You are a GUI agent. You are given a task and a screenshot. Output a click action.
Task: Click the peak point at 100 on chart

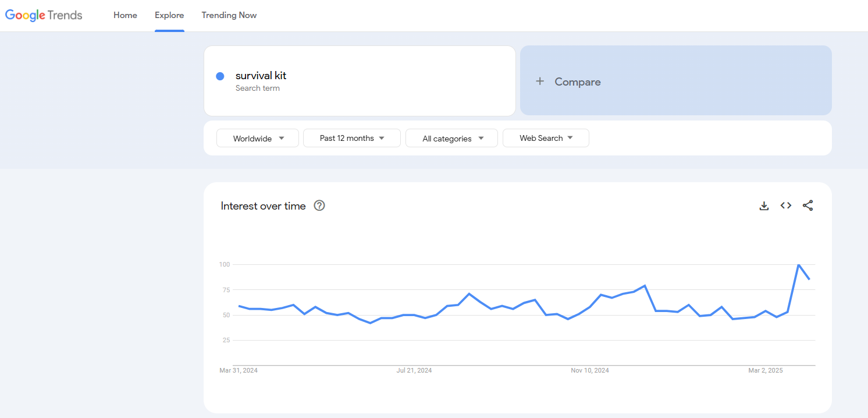(x=798, y=265)
